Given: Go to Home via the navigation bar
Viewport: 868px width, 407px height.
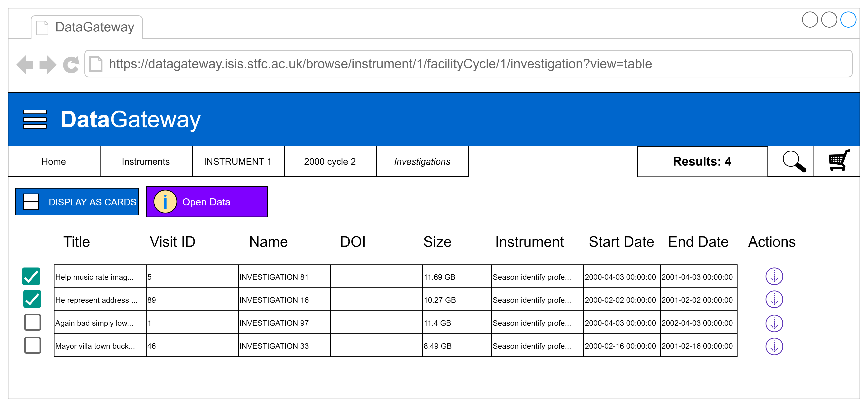Looking at the screenshot, I should 54,162.
